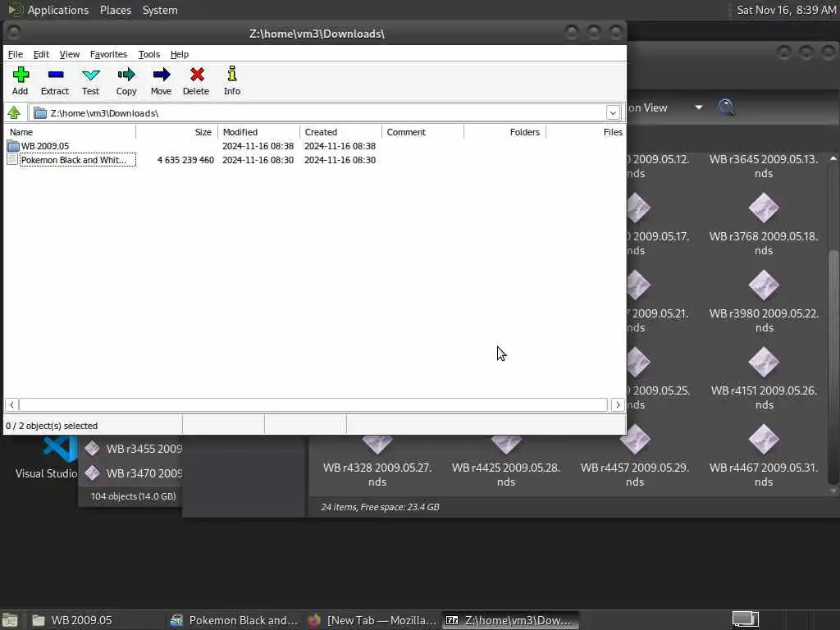Open the View menu in 7-Zip
Screen dimensions: 840x630
(x=70, y=54)
